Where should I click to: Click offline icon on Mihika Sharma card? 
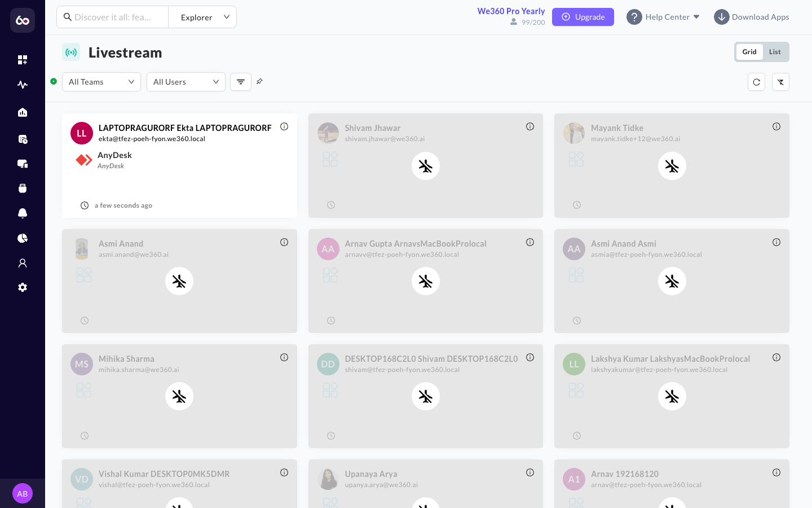(x=179, y=396)
